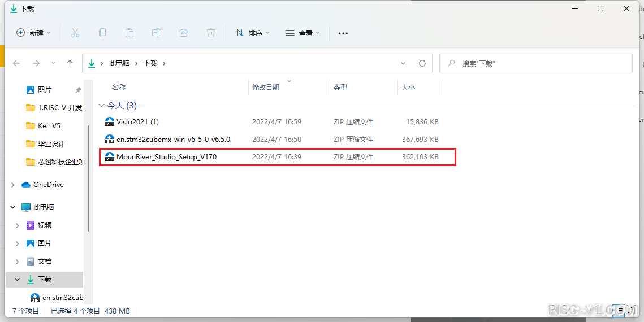Collapse the 今天 (3) group
The height and width of the screenshot is (322, 644).
click(x=101, y=106)
